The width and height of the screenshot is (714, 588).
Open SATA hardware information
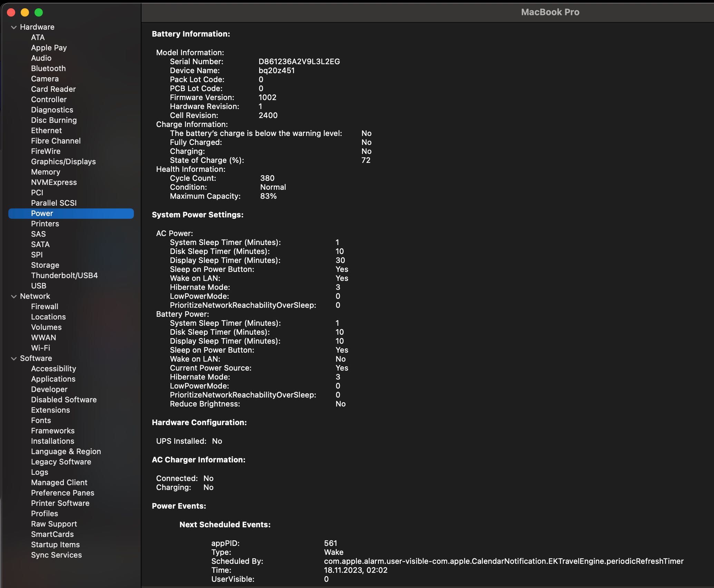[x=40, y=244]
